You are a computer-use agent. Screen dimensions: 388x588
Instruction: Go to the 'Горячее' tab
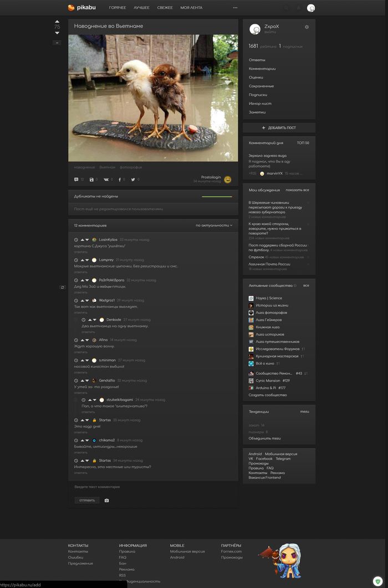coord(117,8)
